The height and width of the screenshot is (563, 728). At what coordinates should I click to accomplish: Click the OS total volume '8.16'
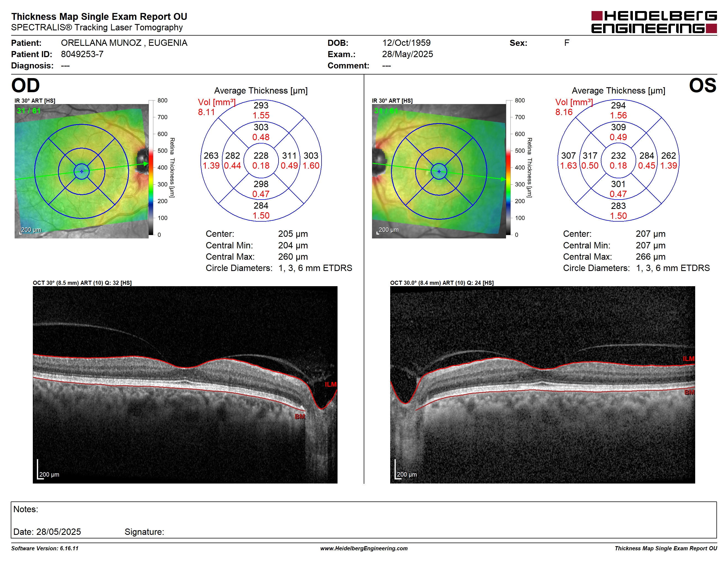[x=564, y=112]
